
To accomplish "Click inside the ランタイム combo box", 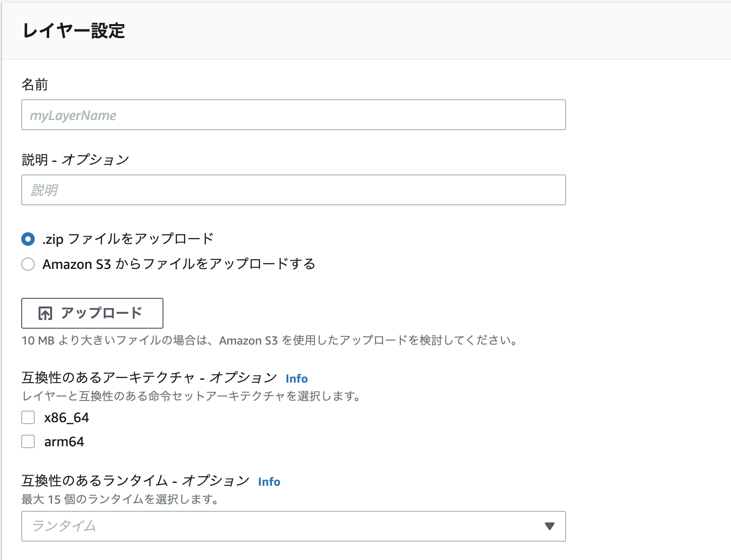I will [x=241, y=526].
